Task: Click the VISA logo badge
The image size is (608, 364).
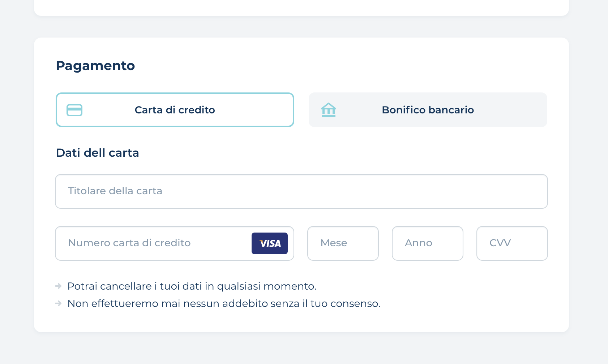Action: pyautogui.click(x=270, y=243)
